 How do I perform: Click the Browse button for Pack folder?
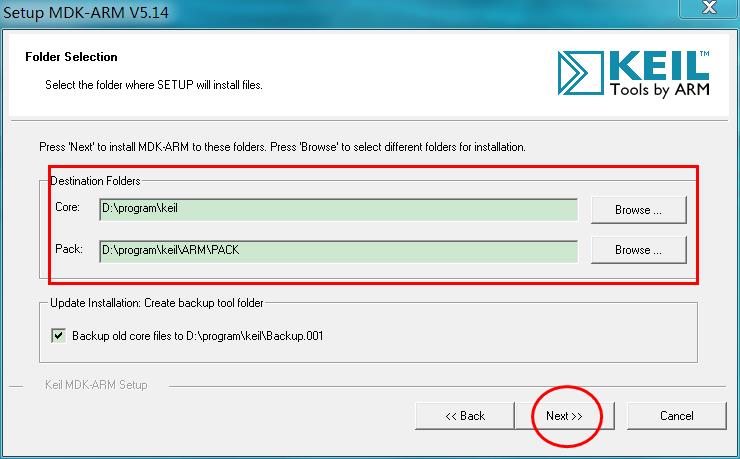coord(639,250)
